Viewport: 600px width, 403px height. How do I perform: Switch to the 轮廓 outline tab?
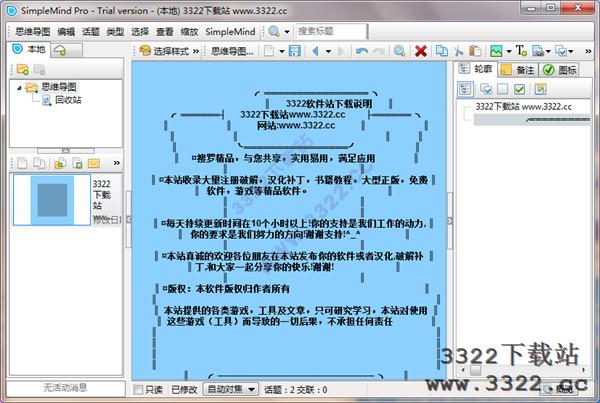click(476, 69)
